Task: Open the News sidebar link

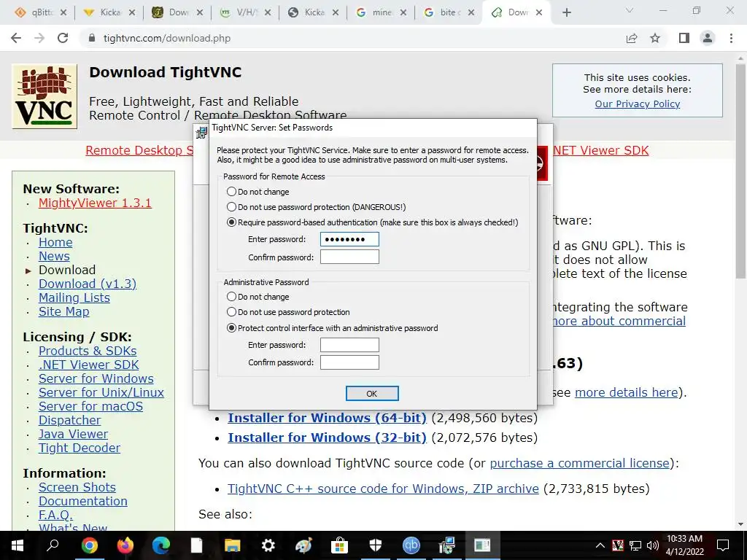Action: click(54, 256)
